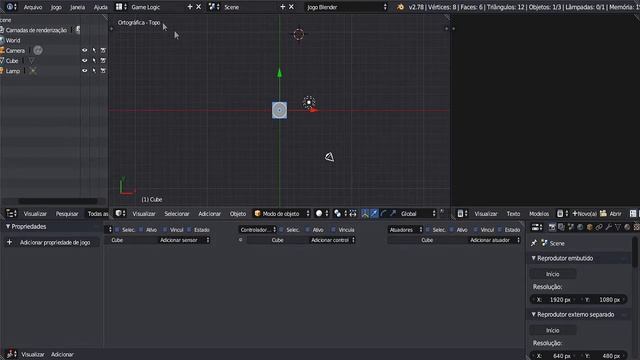Open the 3D view editor type selector
Viewport: 640px width, 360px height.
tap(120, 213)
